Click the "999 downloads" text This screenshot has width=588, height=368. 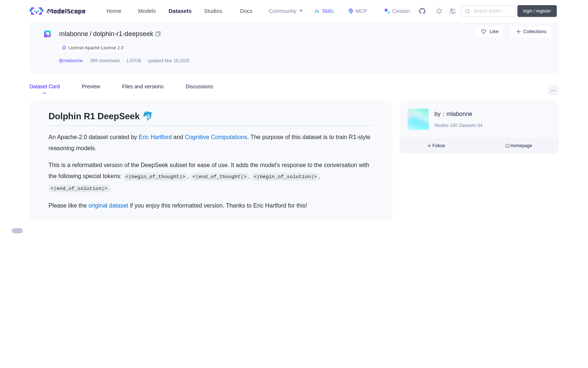(105, 61)
